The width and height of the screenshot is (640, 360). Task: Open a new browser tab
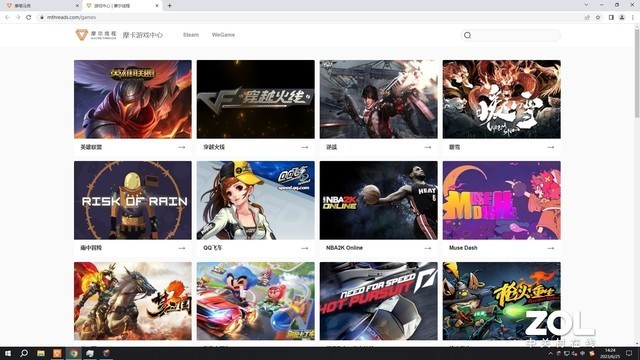pos(169,6)
